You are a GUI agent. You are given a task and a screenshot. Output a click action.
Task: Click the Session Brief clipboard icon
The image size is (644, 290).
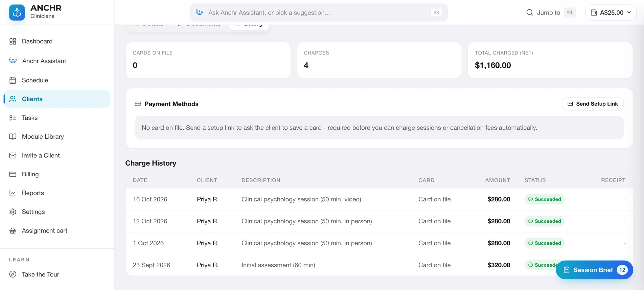(567, 270)
